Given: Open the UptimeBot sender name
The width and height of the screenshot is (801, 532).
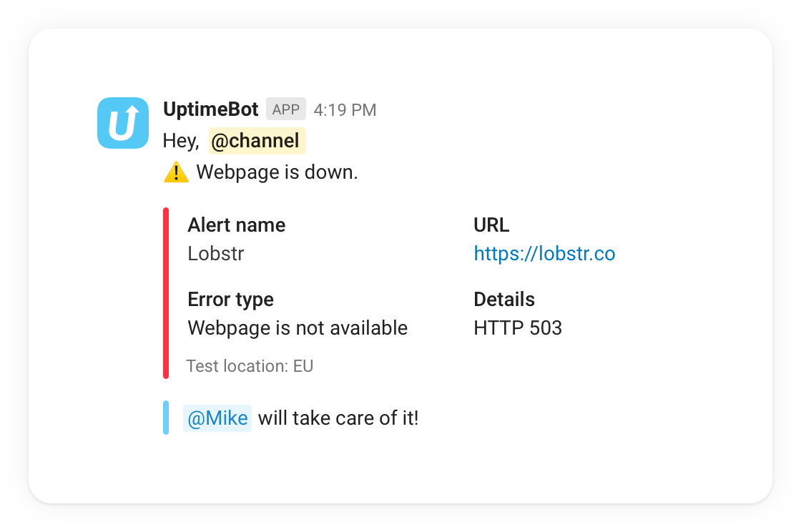Looking at the screenshot, I should [210, 109].
